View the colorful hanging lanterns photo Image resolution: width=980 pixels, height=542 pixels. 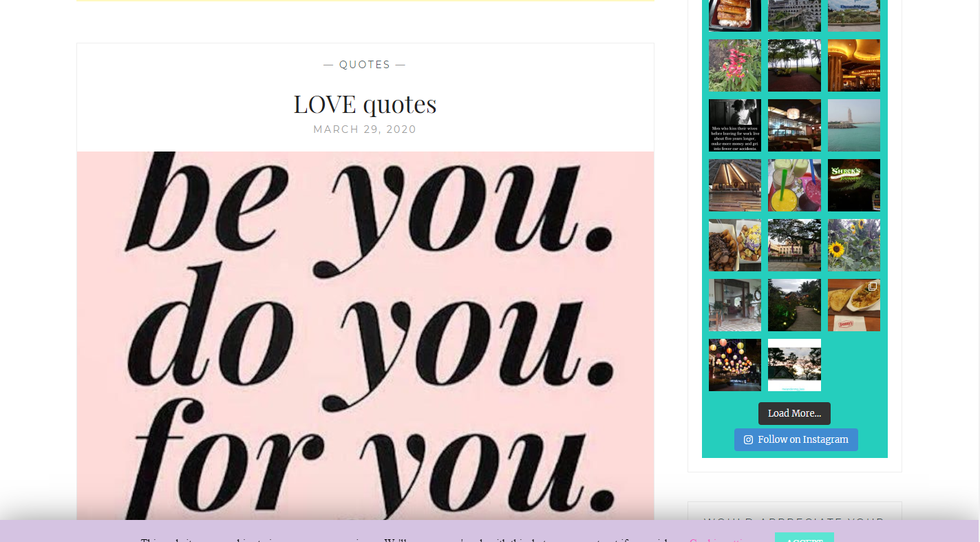coord(734,365)
